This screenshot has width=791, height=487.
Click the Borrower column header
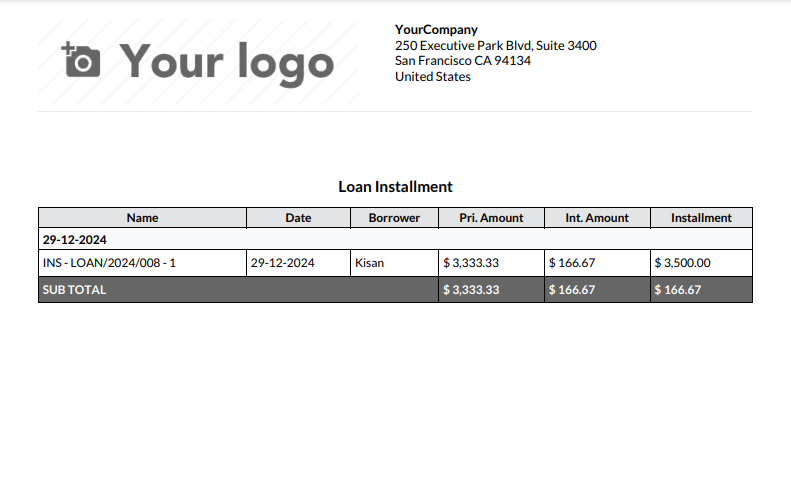coord(394,218)
